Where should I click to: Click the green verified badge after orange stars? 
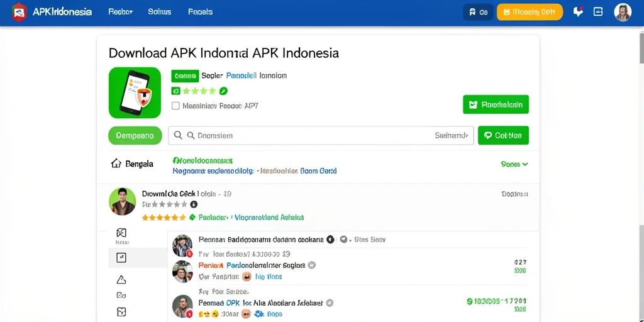tap(192, 217)
